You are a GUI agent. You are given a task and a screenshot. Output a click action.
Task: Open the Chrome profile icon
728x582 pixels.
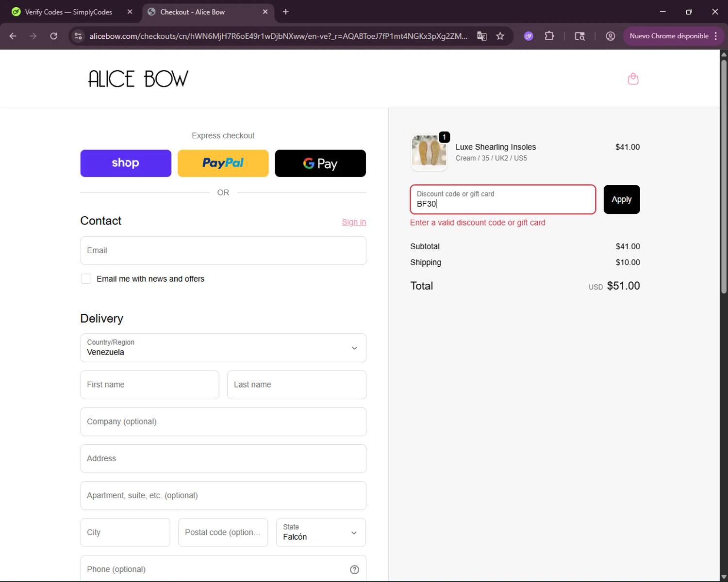point(611,36)
